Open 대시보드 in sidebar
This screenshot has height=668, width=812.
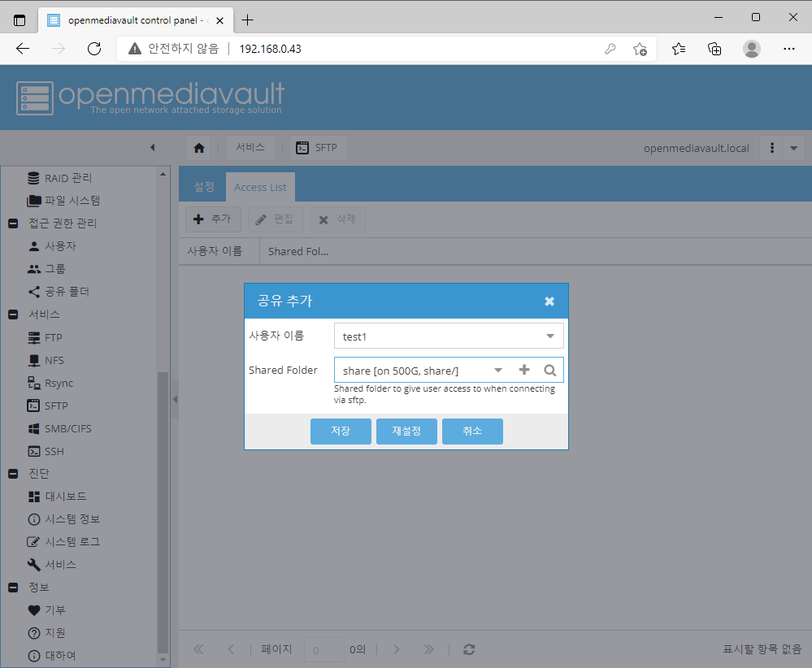[57, 497]
